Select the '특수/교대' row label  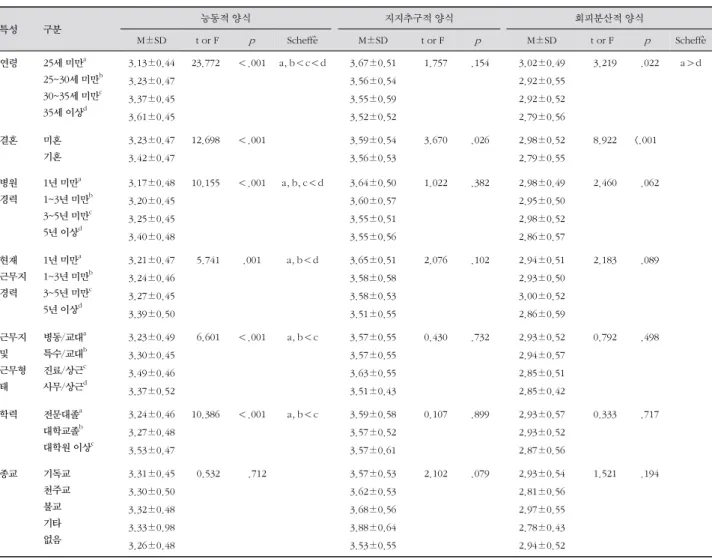(65, 353)
